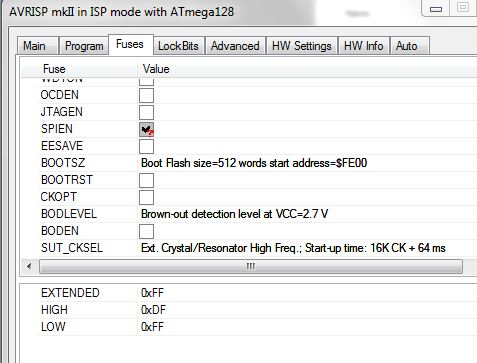The height and width of the screenshot is (363, 477).
Task: Select the BOOTRST fuse label
Action: pos(67,180)
